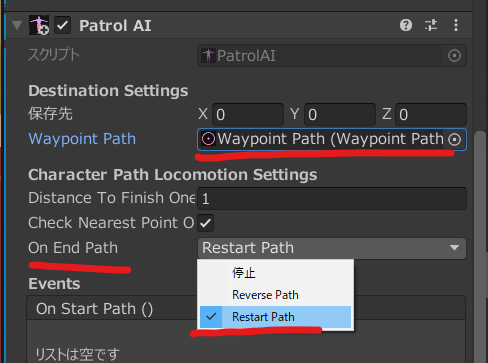The height and width of the screenshot is (363, 488).
Task: Click the Waypoint Path object reference icon
Action: point(208,139)
